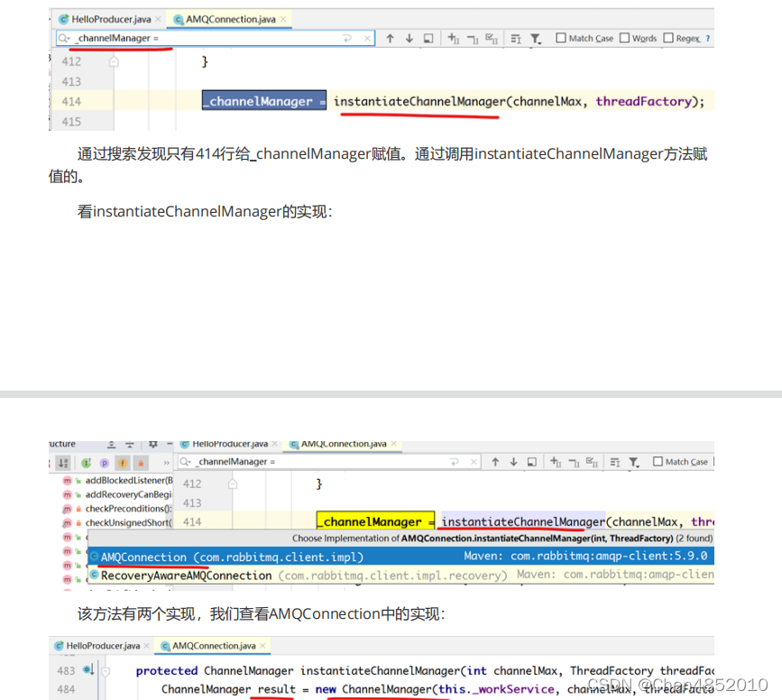Toggle show properties (purple p) in Structure toolbar
This screenshot has height=700, width=782.
(105, 463)
